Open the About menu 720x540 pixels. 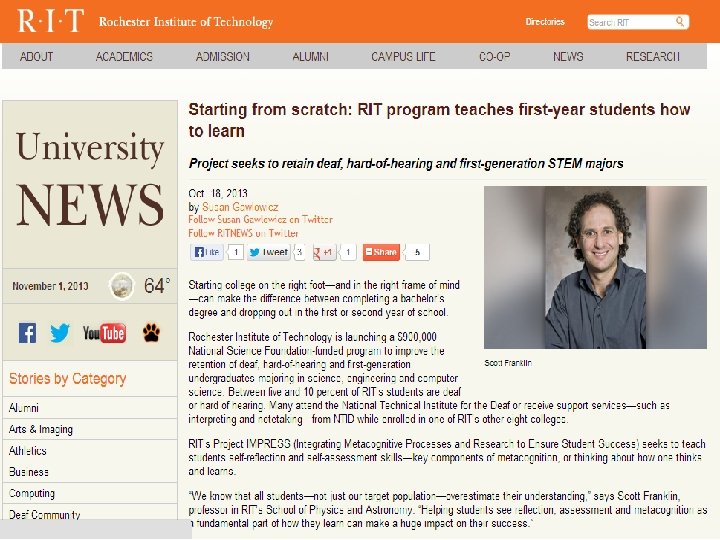[x=36, y=56]
